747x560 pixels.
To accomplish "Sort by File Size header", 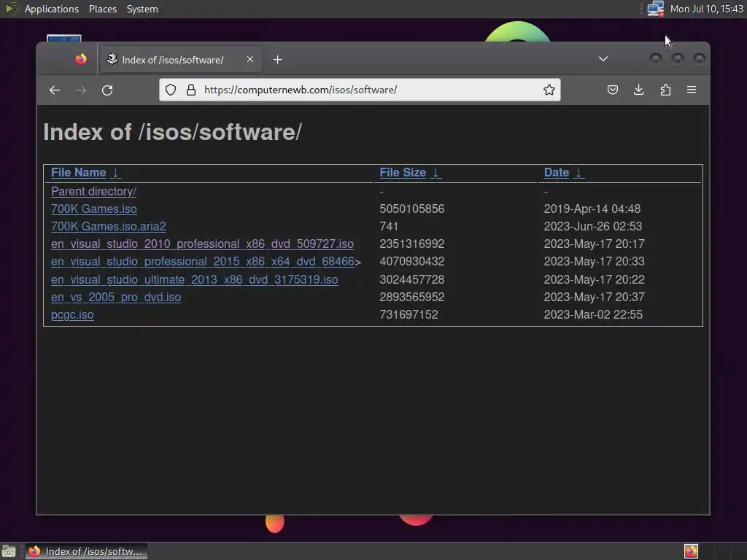I will (403, 172).
